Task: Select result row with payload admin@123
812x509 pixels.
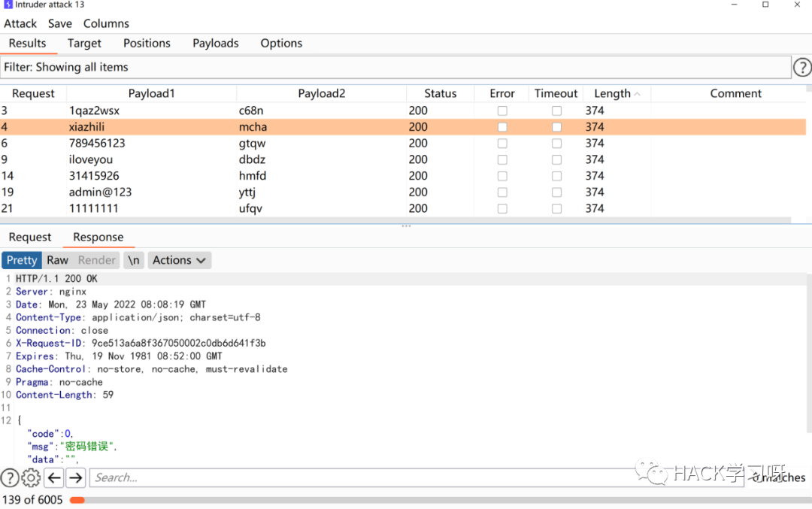Action: coord(403,192)
